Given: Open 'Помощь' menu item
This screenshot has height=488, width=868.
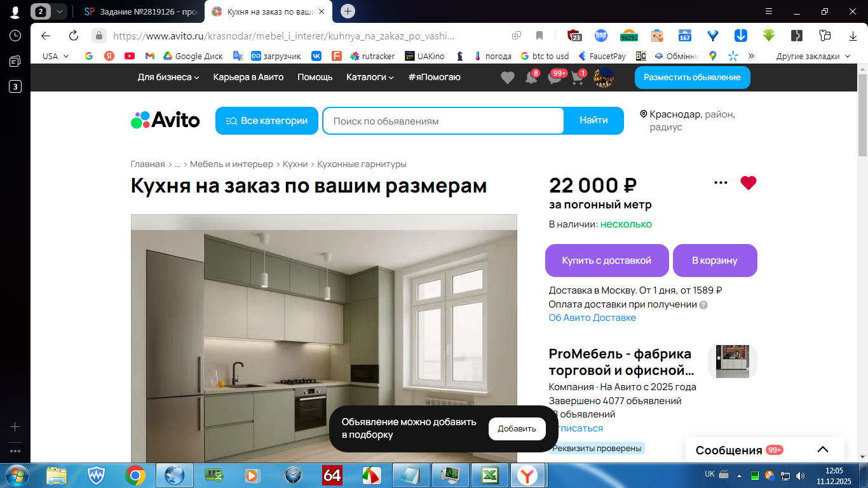Looking at the screenshot, I should pos(315,77).
